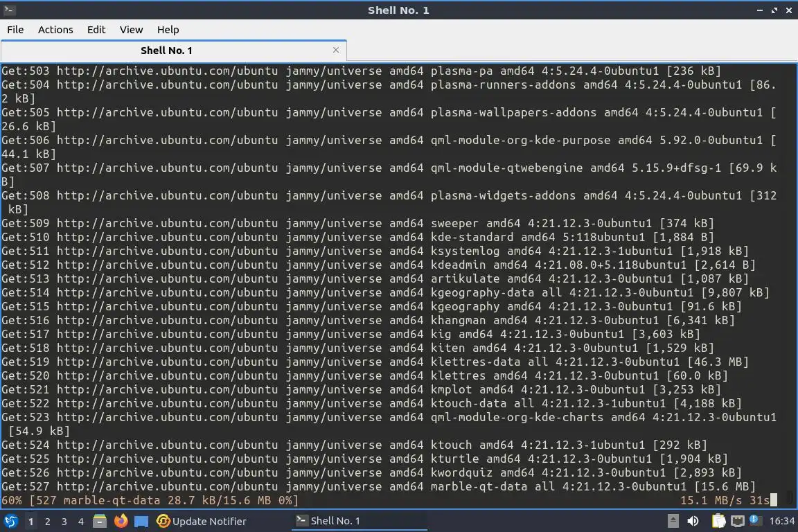Viewport: 798px width, 532px height.
Task: Open the File menu
Action: pyautogui.click(x=15, y=30)
